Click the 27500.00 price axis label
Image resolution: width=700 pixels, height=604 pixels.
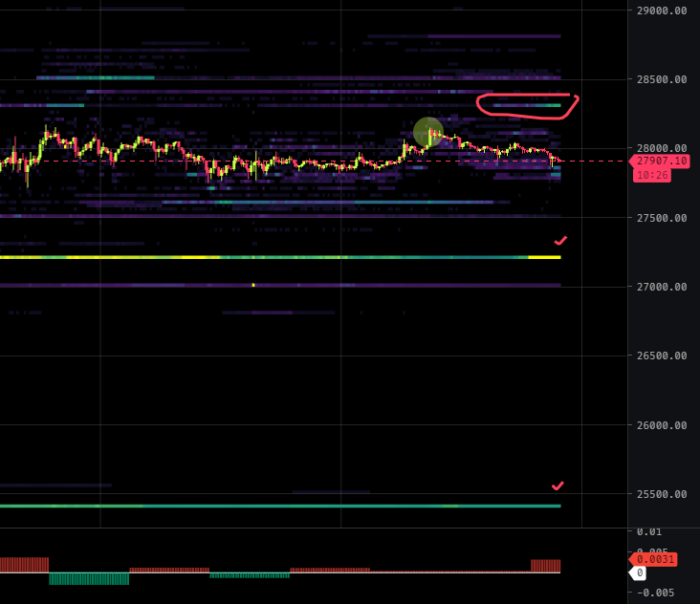point(662,218)
